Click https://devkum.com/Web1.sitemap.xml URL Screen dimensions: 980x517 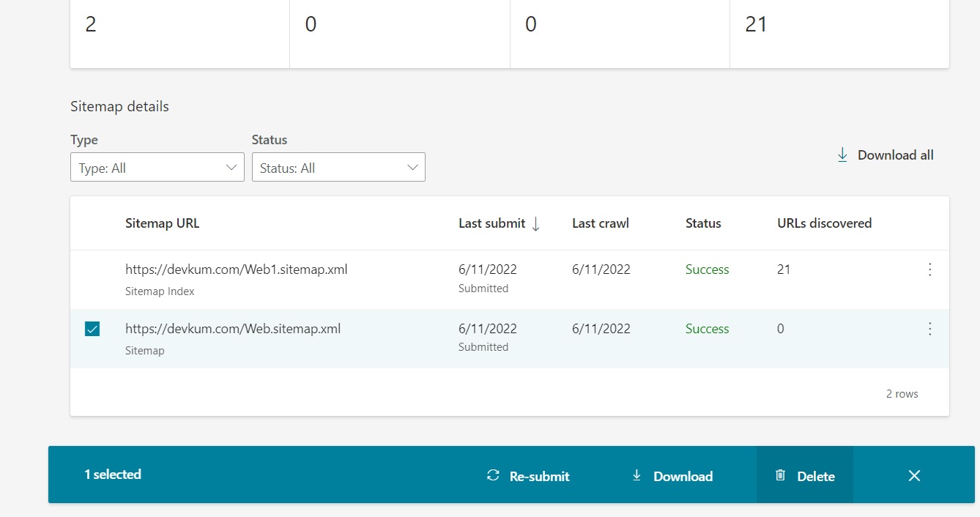point(236,269)
